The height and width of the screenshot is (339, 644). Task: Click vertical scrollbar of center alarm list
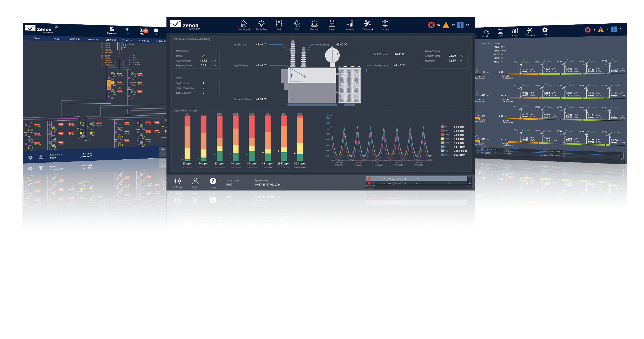469,180
